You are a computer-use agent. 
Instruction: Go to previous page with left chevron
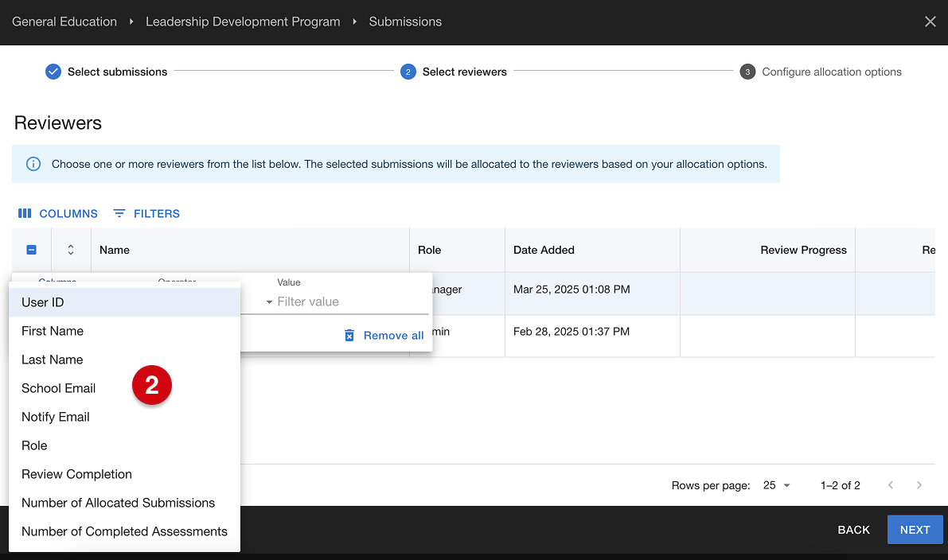tap(891, 485)
